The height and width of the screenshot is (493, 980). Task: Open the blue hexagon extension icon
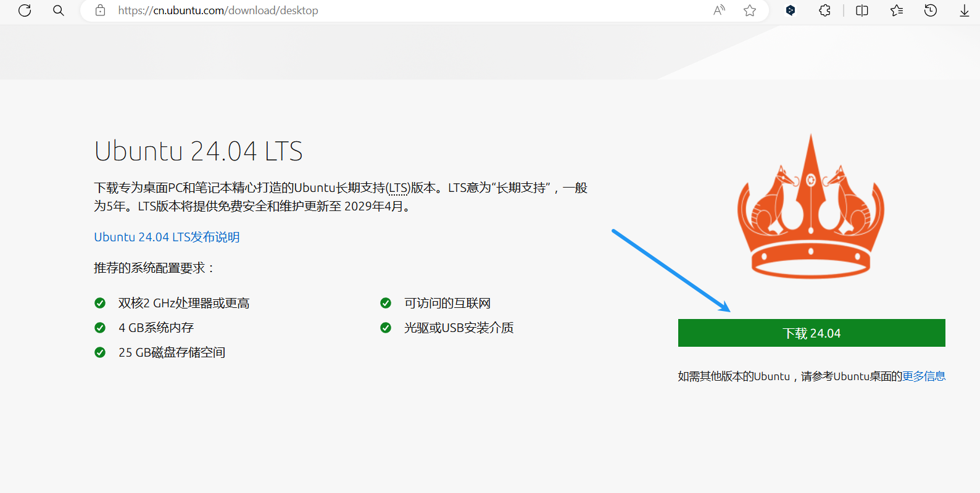791,10
